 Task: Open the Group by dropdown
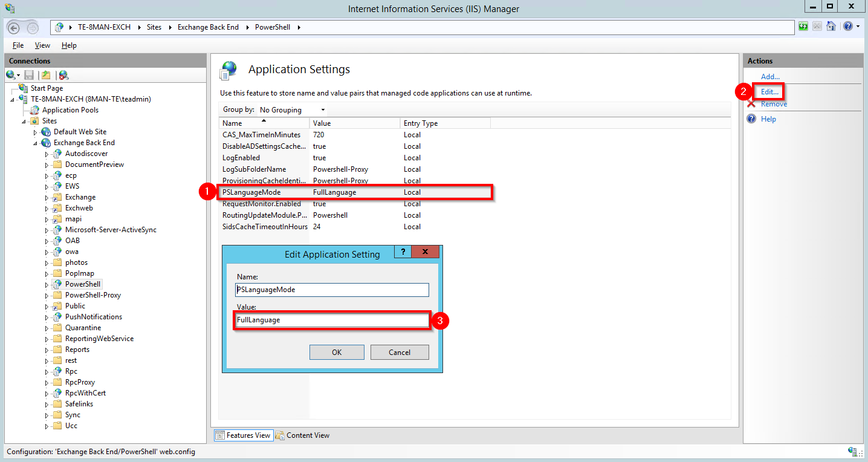tap(292, 110)
